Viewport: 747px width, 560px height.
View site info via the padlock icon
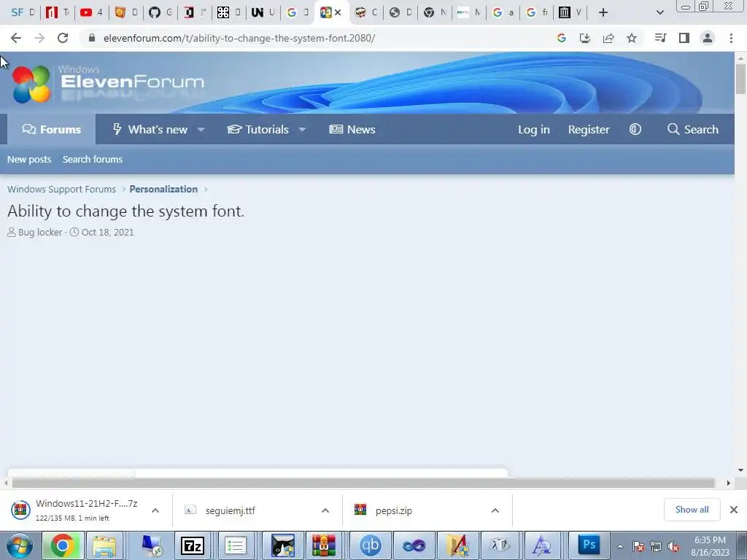[92, 38]
